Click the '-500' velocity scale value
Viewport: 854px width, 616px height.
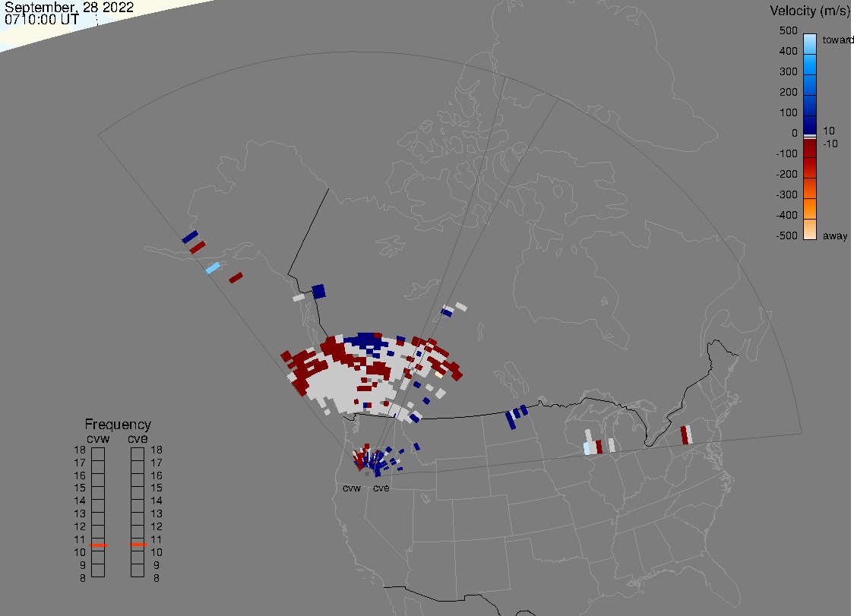[x=786, y=235]
